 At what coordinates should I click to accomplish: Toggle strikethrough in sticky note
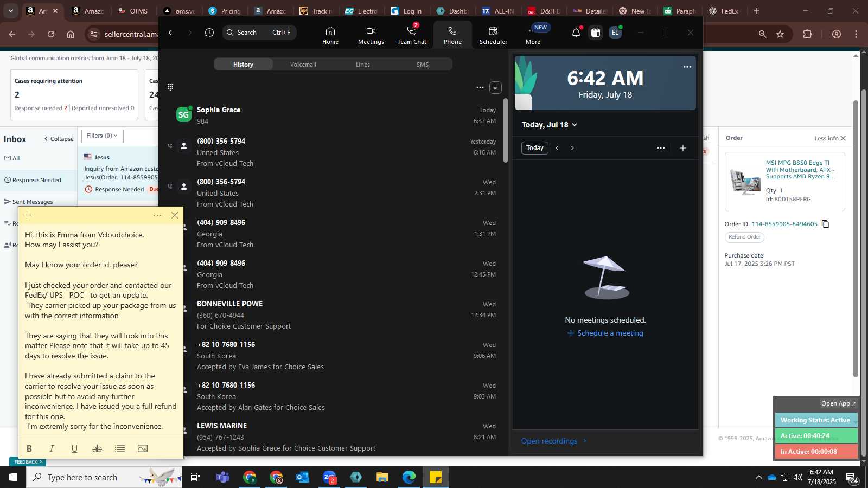[97, 448]
